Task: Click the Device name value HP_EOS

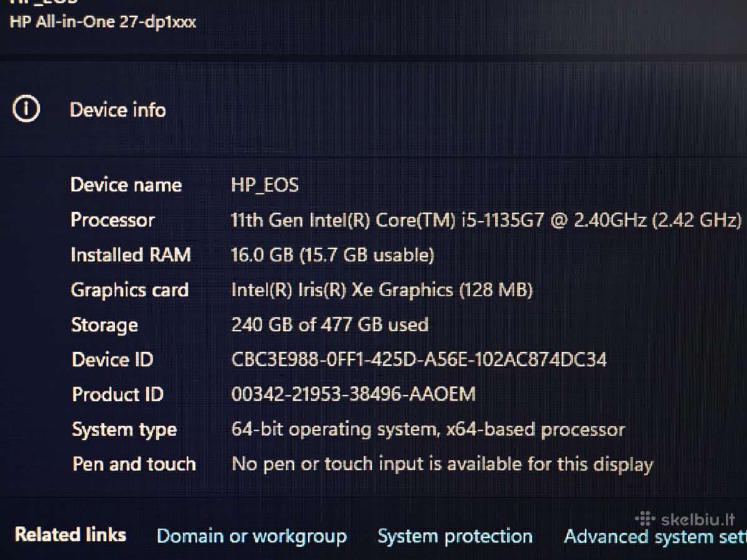Action: point(265,185)
